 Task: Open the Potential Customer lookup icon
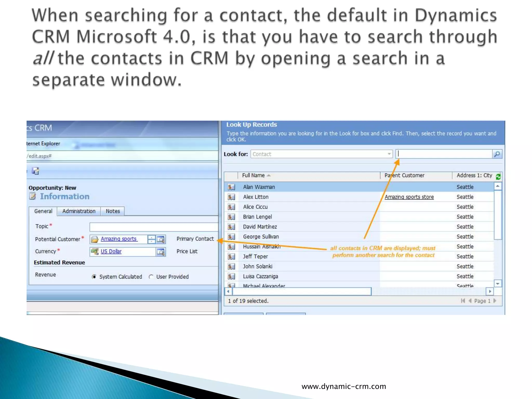click(x=161, y=239)
